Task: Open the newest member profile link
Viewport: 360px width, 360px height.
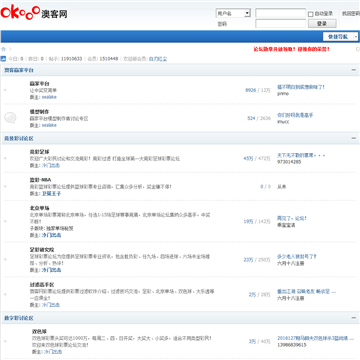Action: coord(158,59)
